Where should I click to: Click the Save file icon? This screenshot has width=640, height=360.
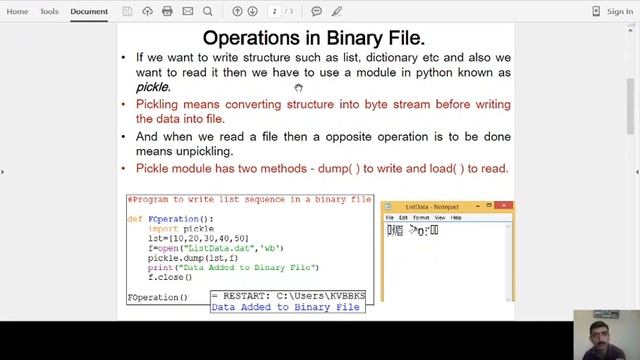pyautogui.click(x=127, y=11)
